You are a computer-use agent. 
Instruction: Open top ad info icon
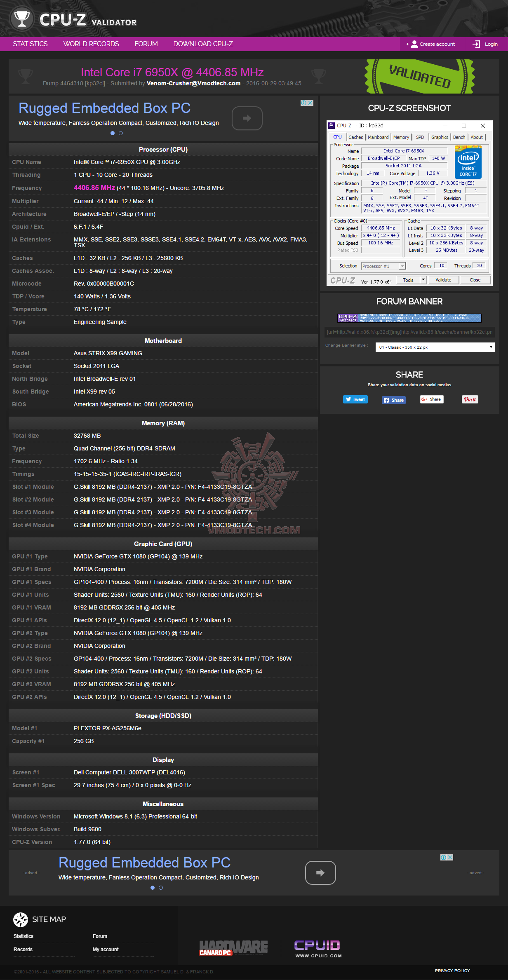click(304, 103)
